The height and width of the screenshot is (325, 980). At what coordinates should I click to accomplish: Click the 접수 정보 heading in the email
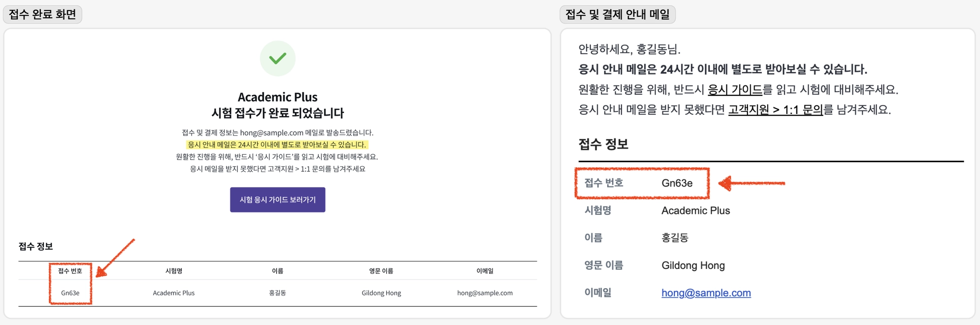pos(603,144)
